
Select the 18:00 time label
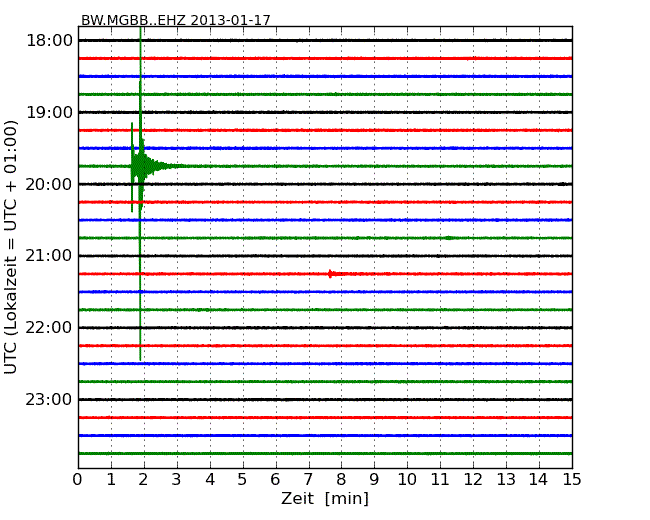[x=49, y=41]
